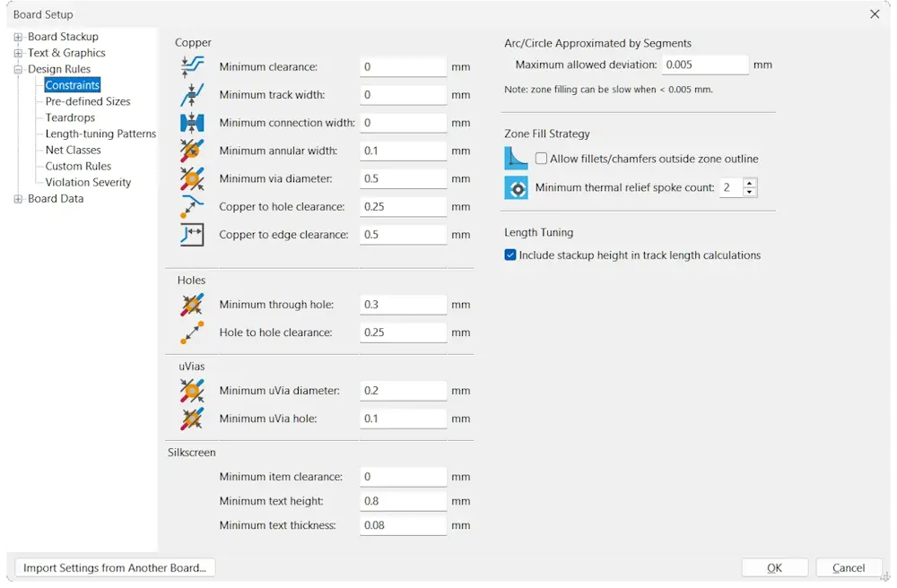Click the Minimum track width icon
The height and width of the screenshot is (588, 897).
tap(192, 94)
